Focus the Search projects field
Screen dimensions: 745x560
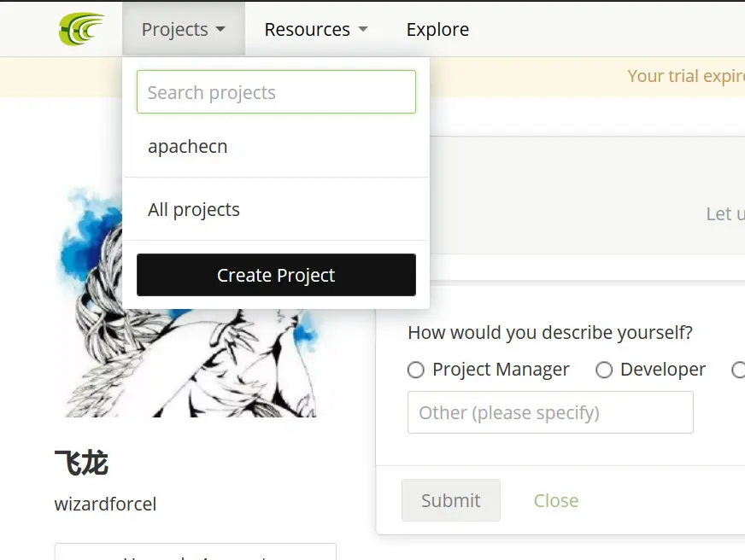[x=276, y=92]
